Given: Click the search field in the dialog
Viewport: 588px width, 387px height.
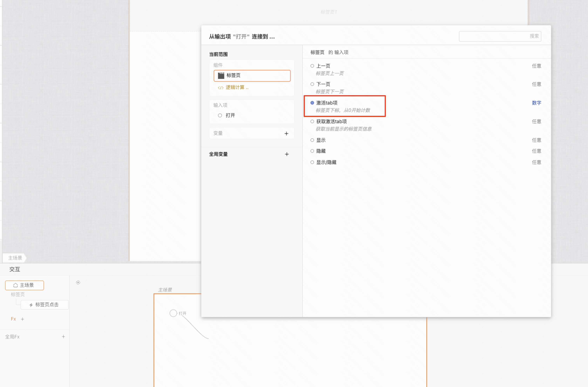Looking at the screenshot, I should 500,36.
